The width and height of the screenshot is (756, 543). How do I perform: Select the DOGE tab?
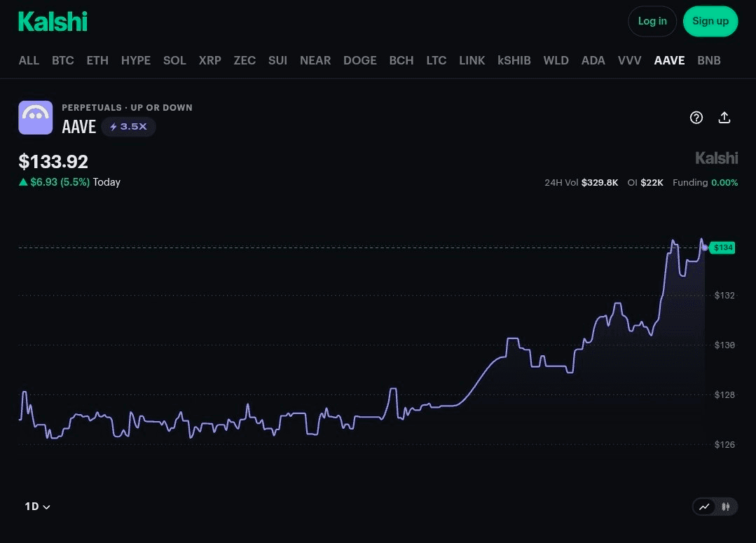359,60
